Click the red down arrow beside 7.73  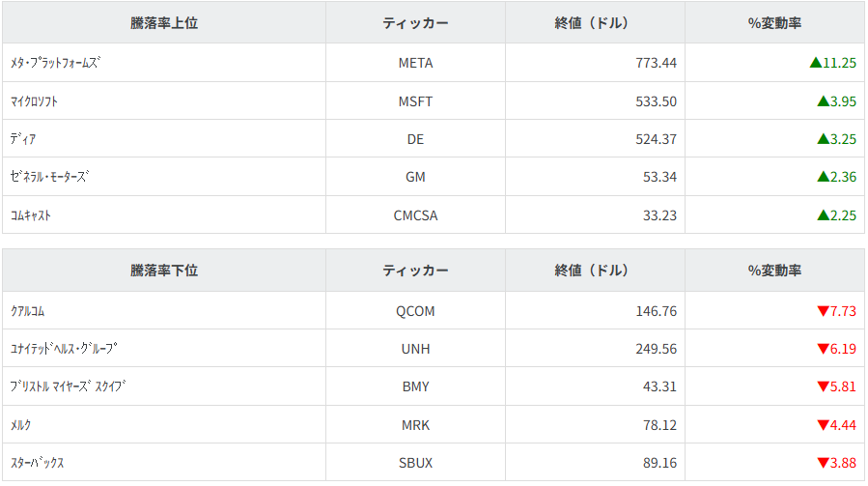pos(823,311)
